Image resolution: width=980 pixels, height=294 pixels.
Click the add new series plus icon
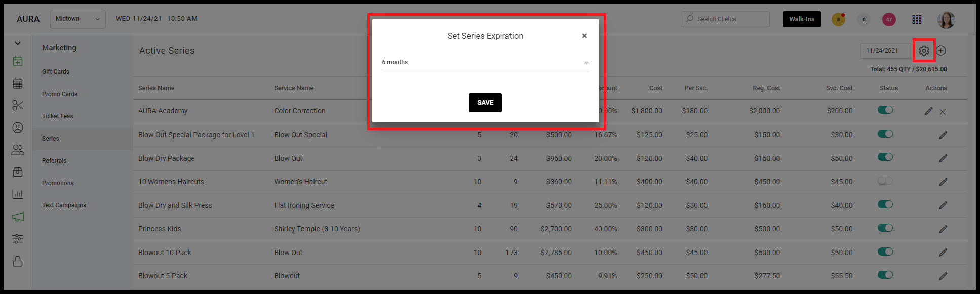pos(941,51)
